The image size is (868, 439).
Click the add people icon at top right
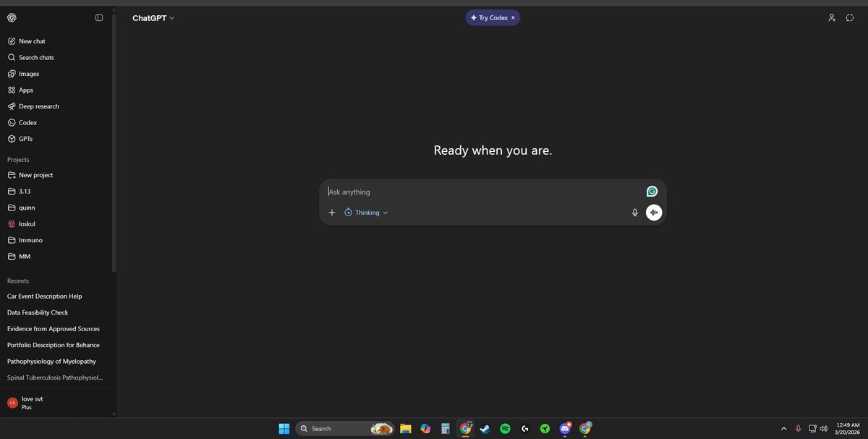pyautogui.click(x=832, y=18)
